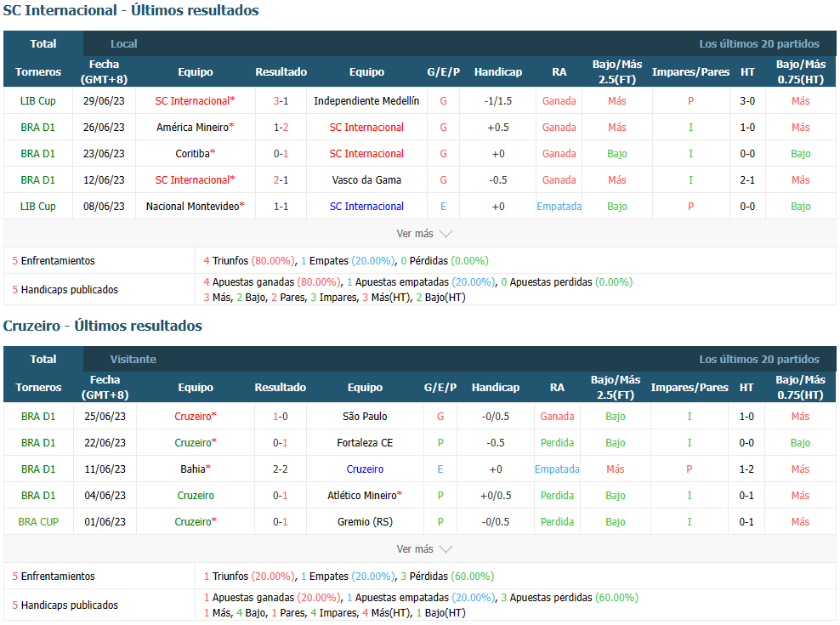The height and width of the screenshot is (625, 840).
Task: Click 'Empatada' in the Nacional Montevideo row
Action: pos(559,207)
